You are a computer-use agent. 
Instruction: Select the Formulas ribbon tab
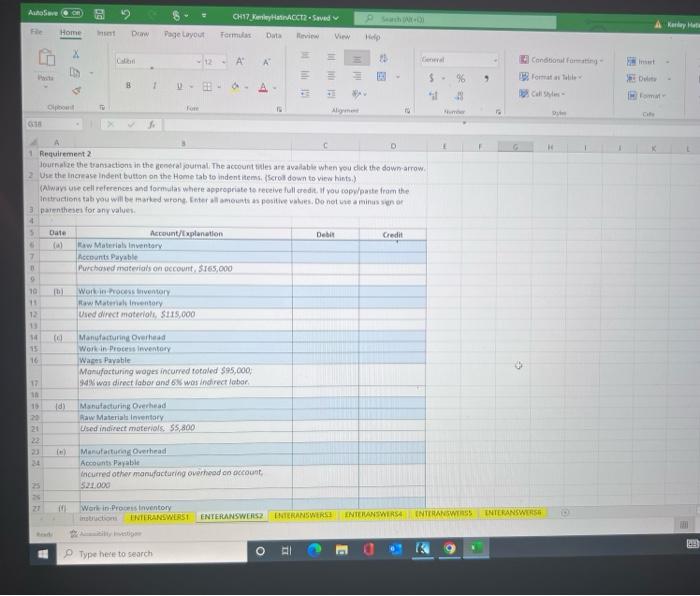pos(235,35)
